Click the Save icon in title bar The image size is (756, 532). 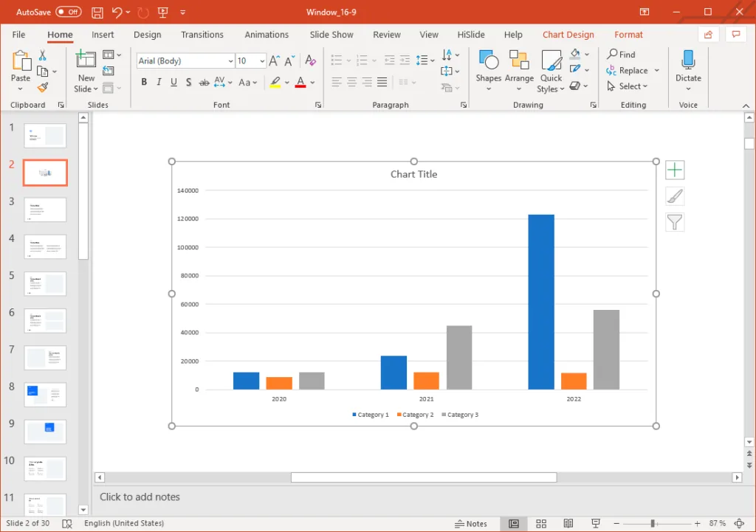[x=97, y=13]
